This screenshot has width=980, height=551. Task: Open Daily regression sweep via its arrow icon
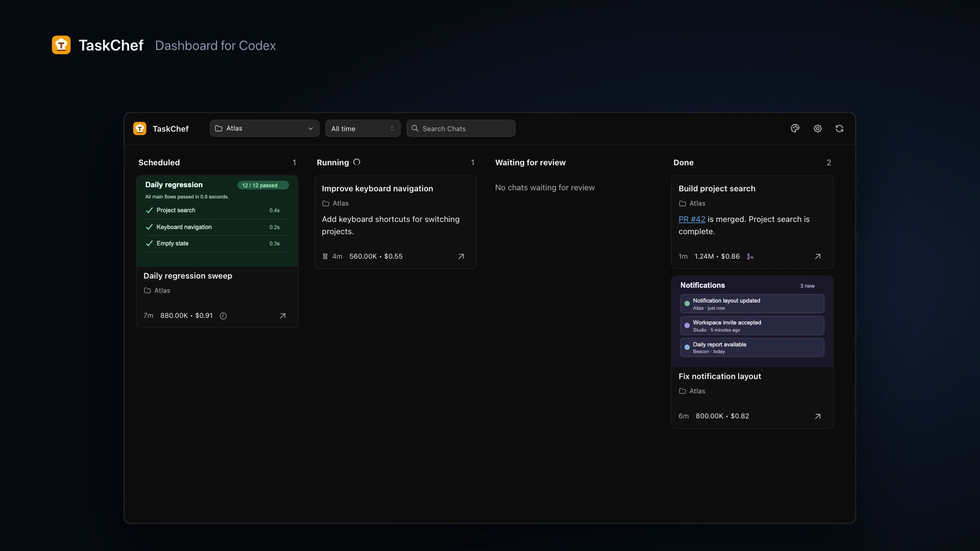pyautogui.click(x=282, y=316)
